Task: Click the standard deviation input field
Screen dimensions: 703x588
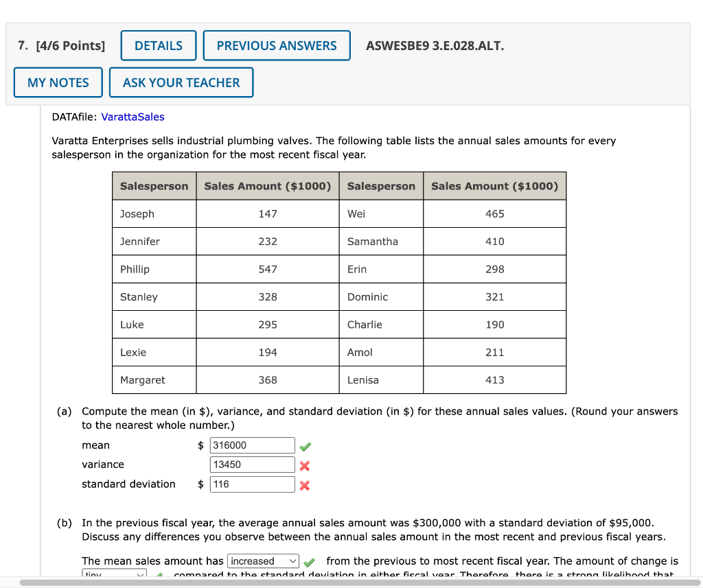Action: coord(253,484)
